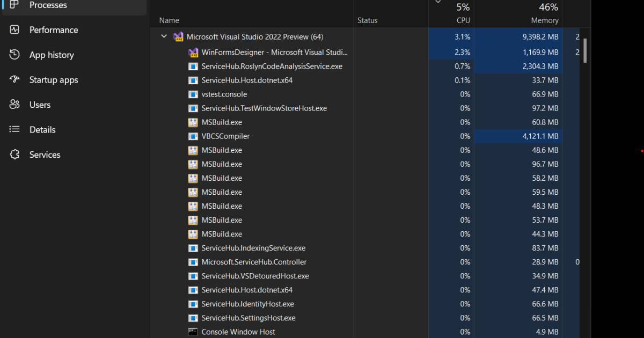The height and width of the screenshot is (338, 644).
Task: Click the Users icon in the sidebar
Action: (x=15, y=104)
